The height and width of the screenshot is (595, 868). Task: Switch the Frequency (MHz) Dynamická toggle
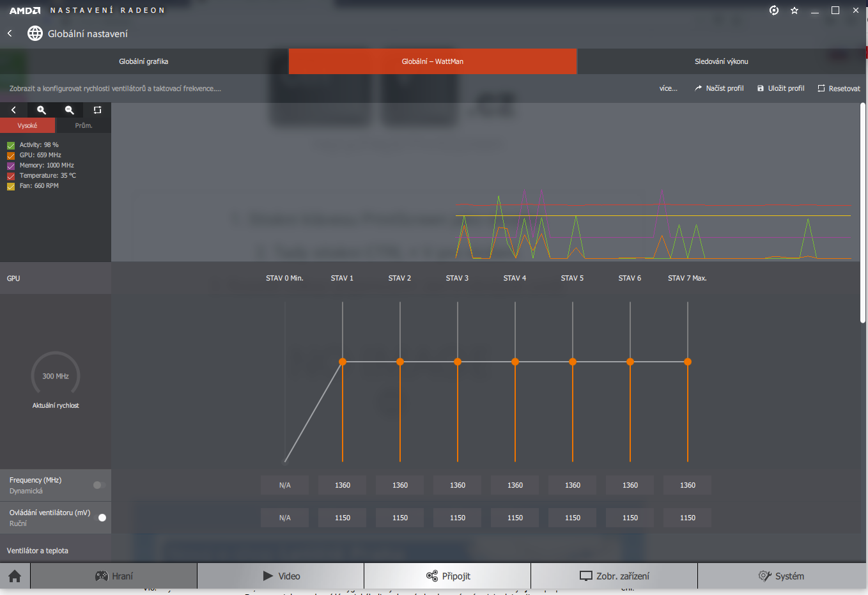pyautogui.click(x=99, y=485)
